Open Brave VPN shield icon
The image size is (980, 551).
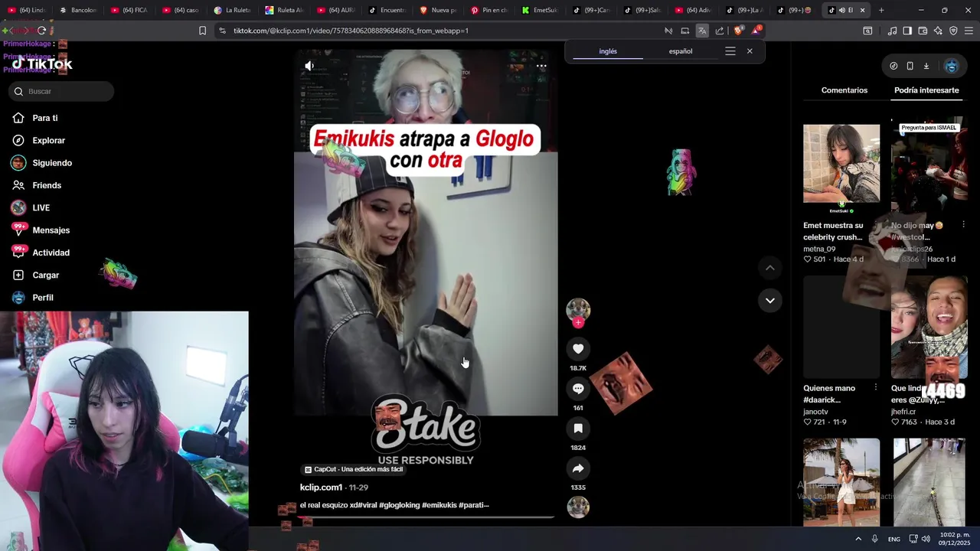click(953, 31)
